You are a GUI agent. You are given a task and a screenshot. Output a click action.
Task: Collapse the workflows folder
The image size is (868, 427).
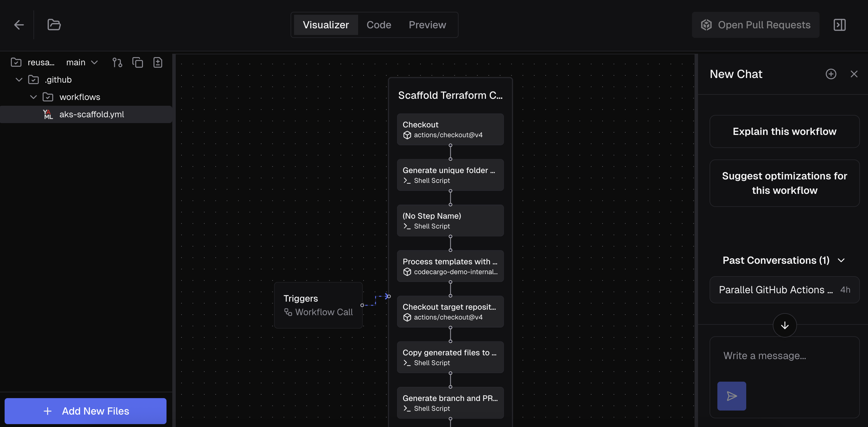coord(33,97)
